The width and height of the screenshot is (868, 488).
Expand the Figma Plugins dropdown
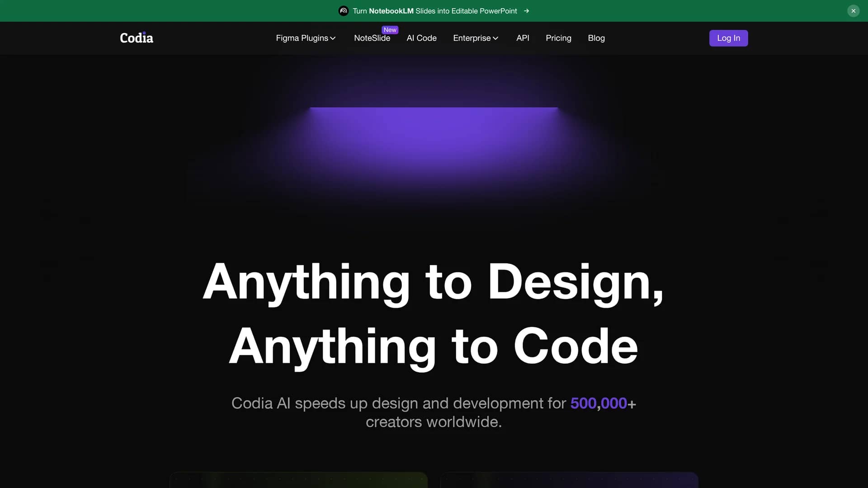pyautogui.click(x=306, y=38)
